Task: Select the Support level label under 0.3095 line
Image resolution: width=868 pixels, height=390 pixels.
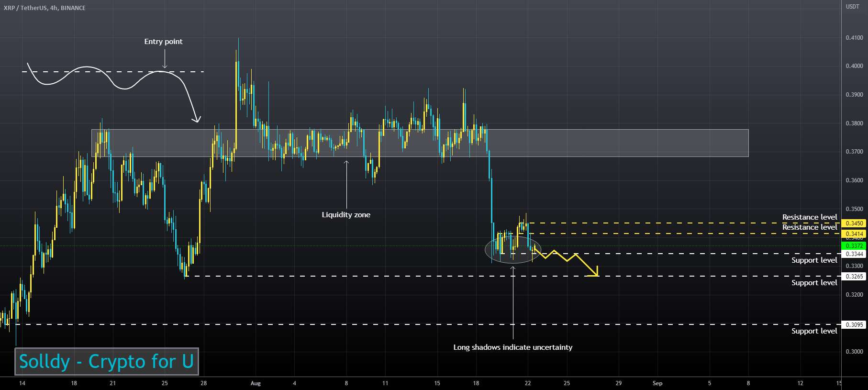Action: [x=814, y=331]
